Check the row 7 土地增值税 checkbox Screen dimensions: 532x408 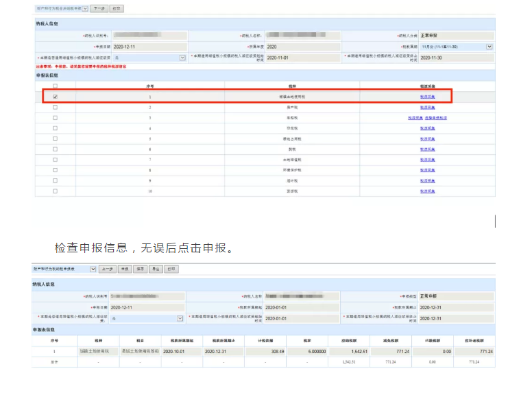56,160
